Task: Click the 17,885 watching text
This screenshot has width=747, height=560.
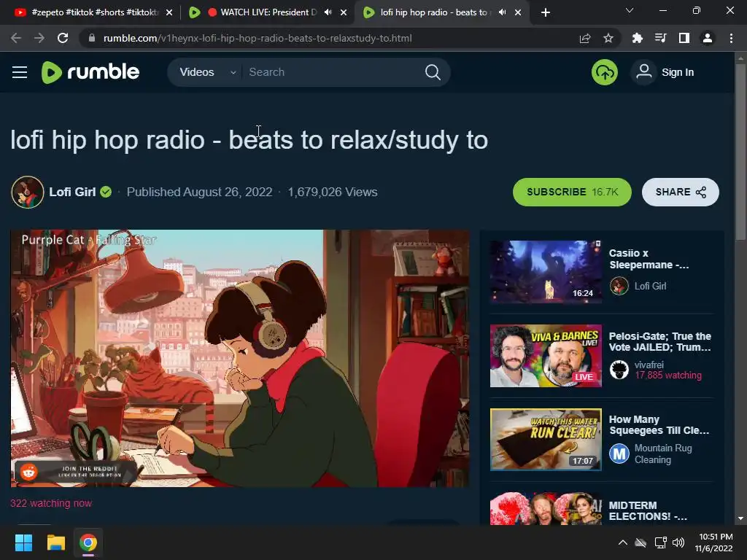Action: click(x=668, y=376)
